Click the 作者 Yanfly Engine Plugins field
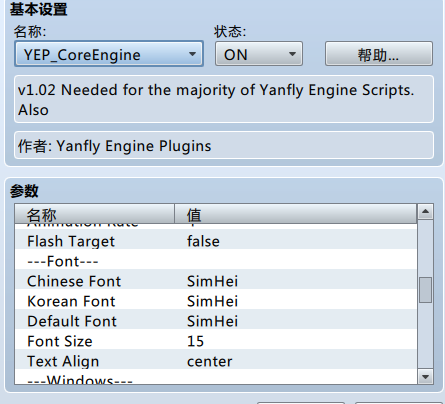Image resolution: width=445 pixels, height=404 pixels. [224, 145]
